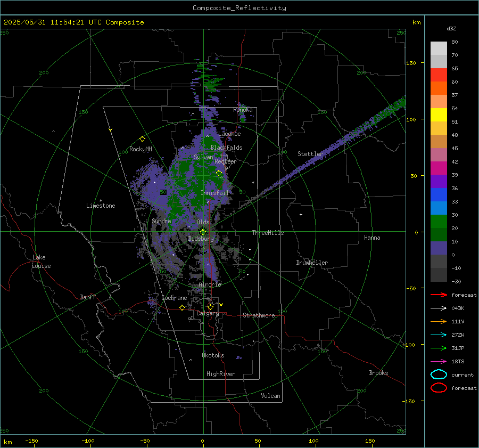The image size is (479, 448).
Task: Click the yellow diamond marker near RockyMH
Action: [142, 139]
